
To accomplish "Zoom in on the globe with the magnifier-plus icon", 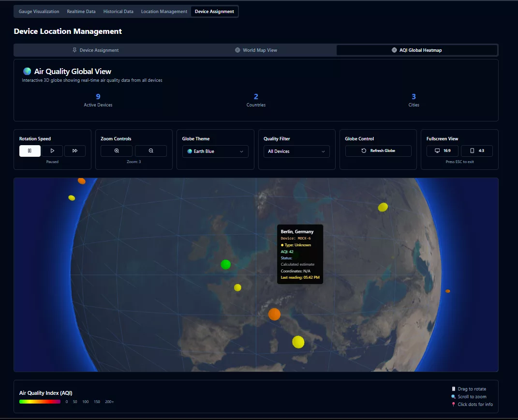I will click(116, 150).
